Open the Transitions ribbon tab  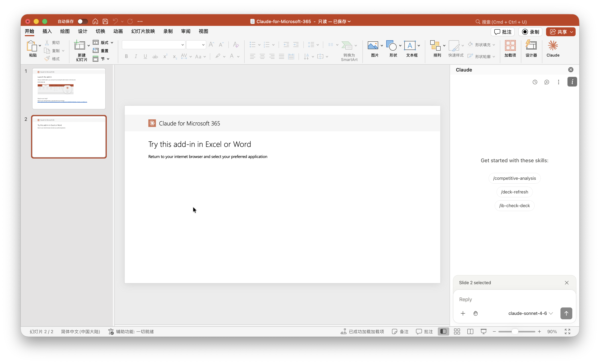tap(100, 31)
